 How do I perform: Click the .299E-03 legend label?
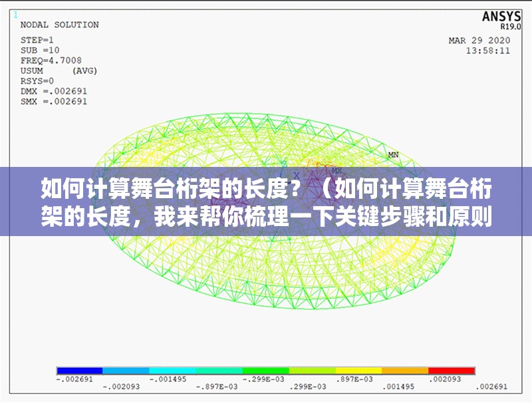[x=308, y=386]
